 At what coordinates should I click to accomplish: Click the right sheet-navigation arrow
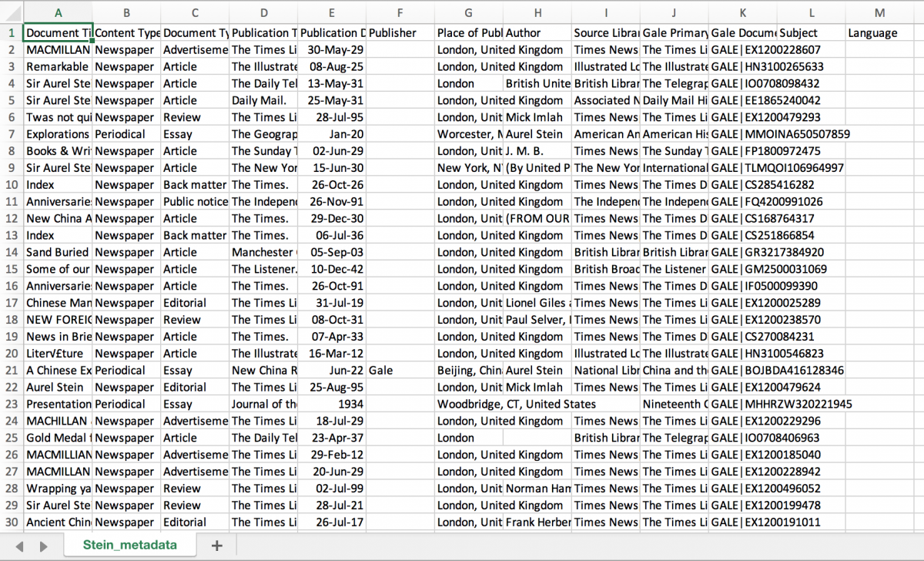[x=44, y=544]
